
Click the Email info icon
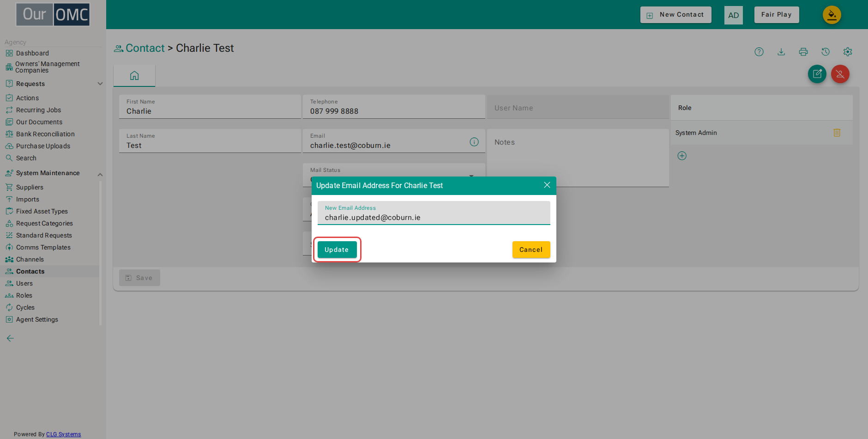474,142
